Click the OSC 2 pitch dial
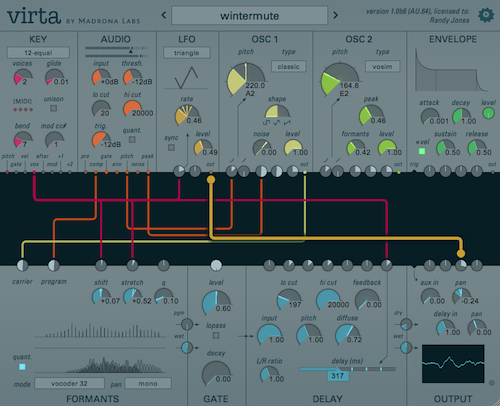 click(339, 80)
